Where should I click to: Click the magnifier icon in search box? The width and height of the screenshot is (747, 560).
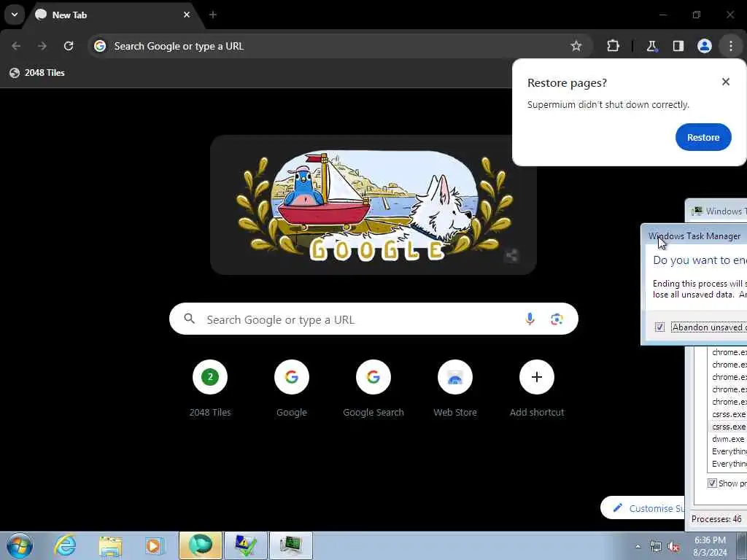[189, 319]
